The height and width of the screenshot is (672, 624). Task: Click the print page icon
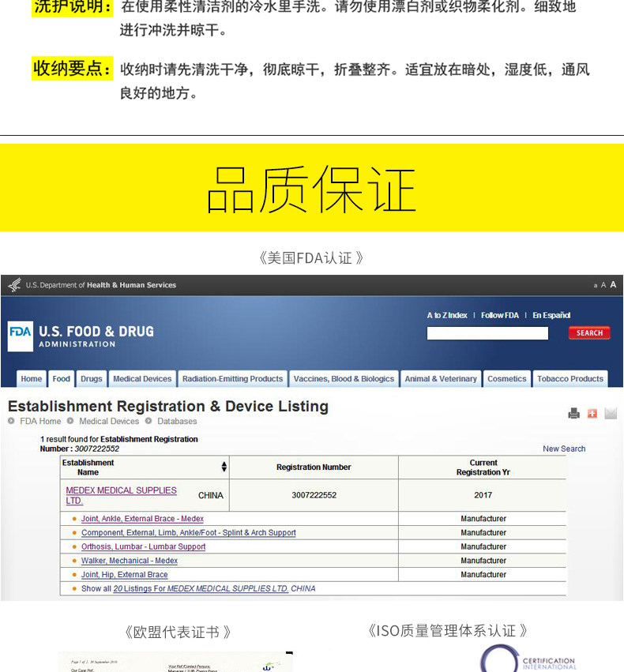tap(573, 413)
